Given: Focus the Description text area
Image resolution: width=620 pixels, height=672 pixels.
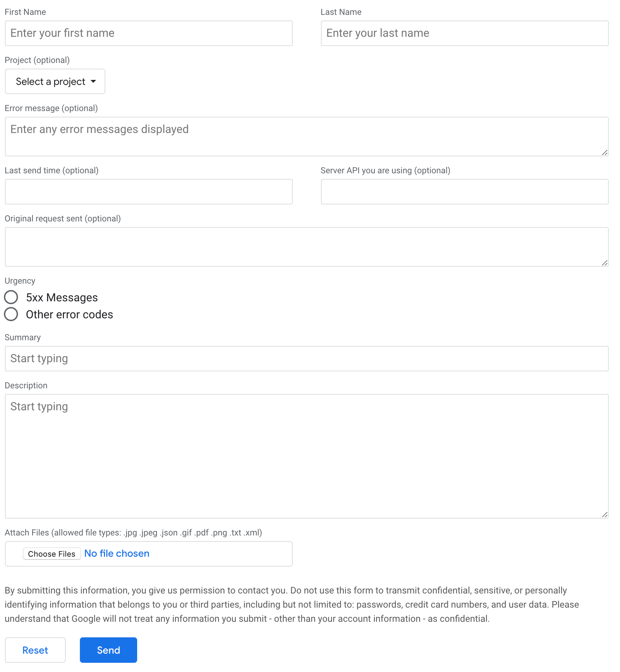Looking at the screenshot, I should 307,456.
